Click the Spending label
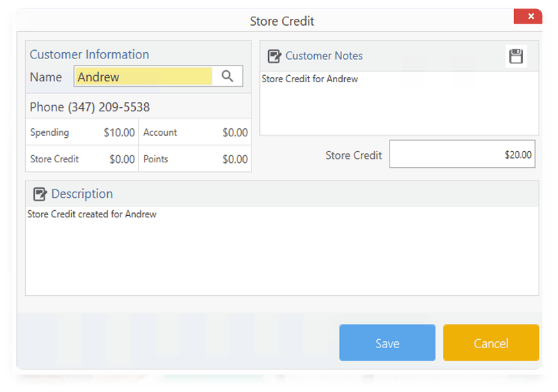Screen dimensions: 558x392 [49, 133]
